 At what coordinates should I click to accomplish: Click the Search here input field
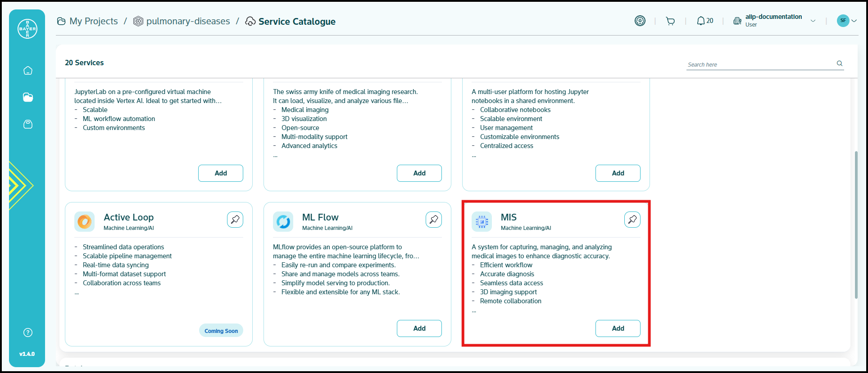tap(759, 64)
